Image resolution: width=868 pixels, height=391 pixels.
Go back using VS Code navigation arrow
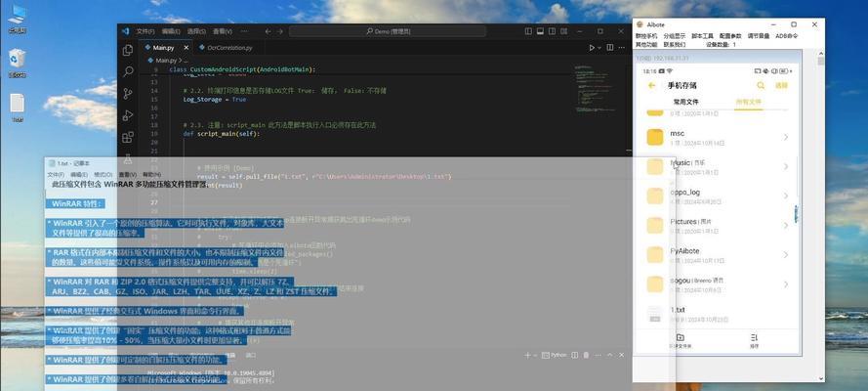tap(268, 31)
